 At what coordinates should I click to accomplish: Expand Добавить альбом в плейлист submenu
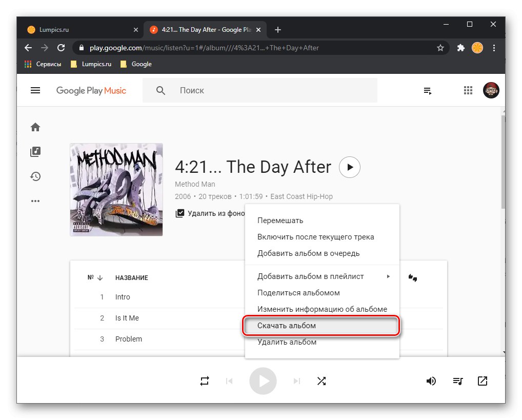pyautogui.click(x=322, y=276)
